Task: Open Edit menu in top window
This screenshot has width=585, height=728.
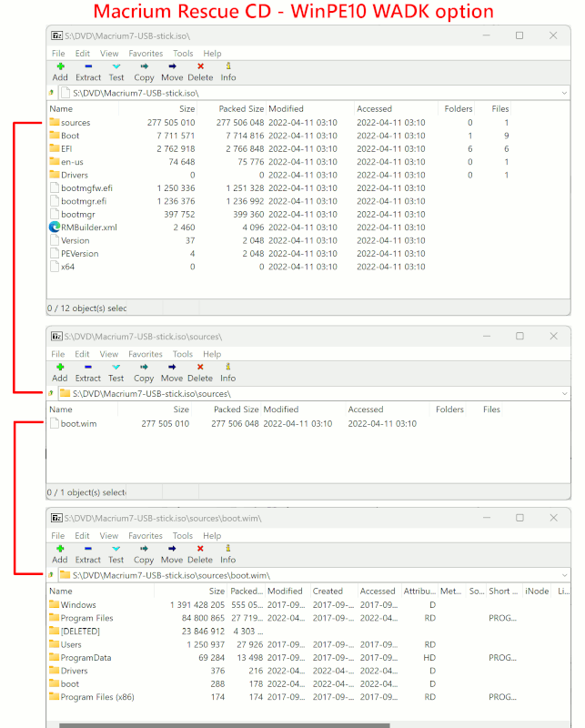Action: coord(82,54)
